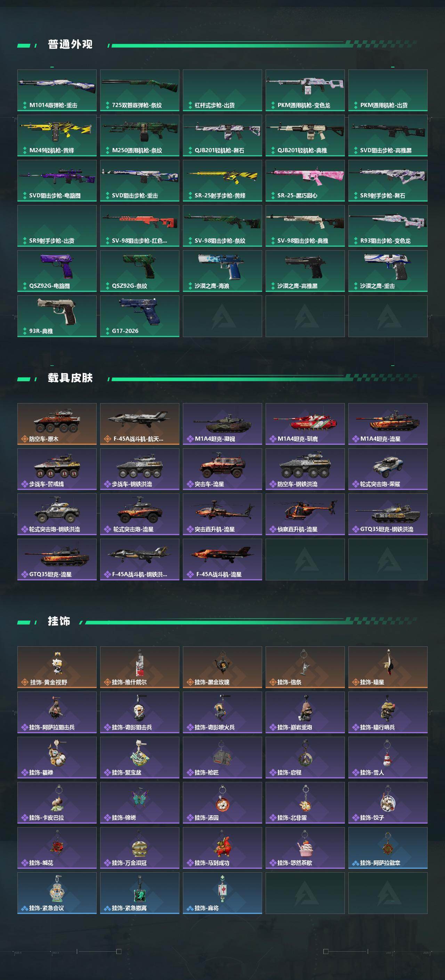Select the 轮式突击炮-荣耀 vehicle card
The height and width of the screenshot is (980, 445).
388,469
